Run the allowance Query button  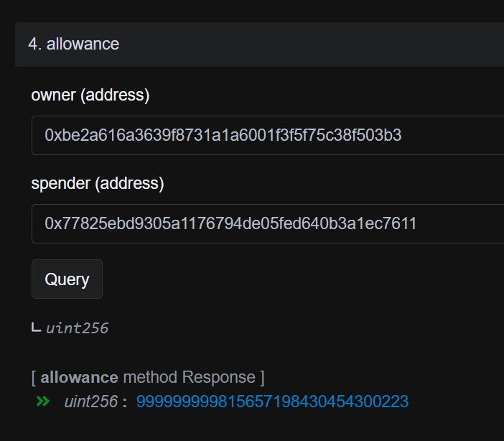tap(67, 279)
